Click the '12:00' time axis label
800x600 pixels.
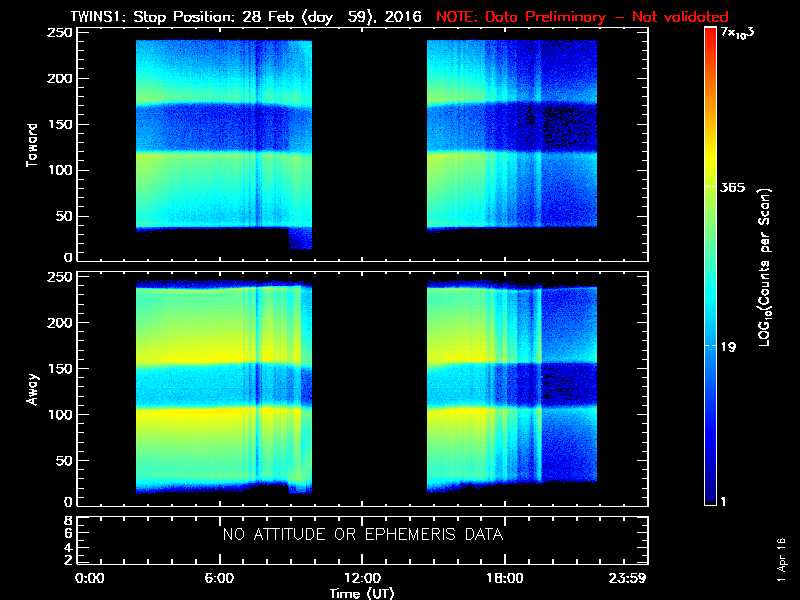pyautogui.click(x=362, y=578)
